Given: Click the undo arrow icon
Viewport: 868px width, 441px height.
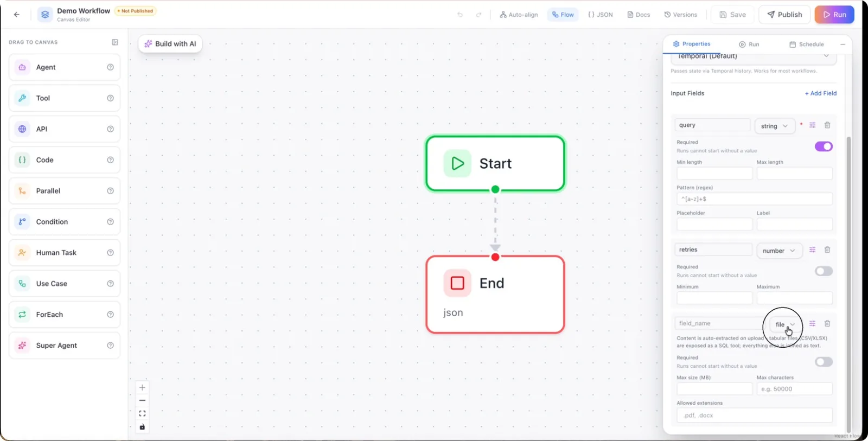Looking at the screenshot, I should (460, 15).
